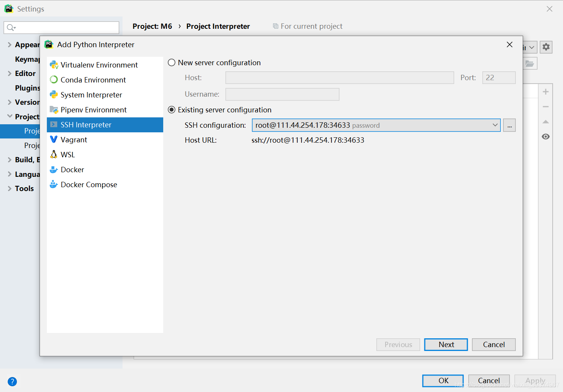Choose Docker interpreter type

[x=105, y=170]
